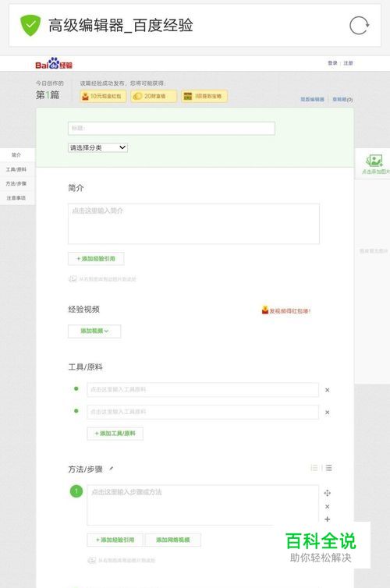Click the treasure chest reward badge
The image size is (390, 588).
click(x=204, y=96)
